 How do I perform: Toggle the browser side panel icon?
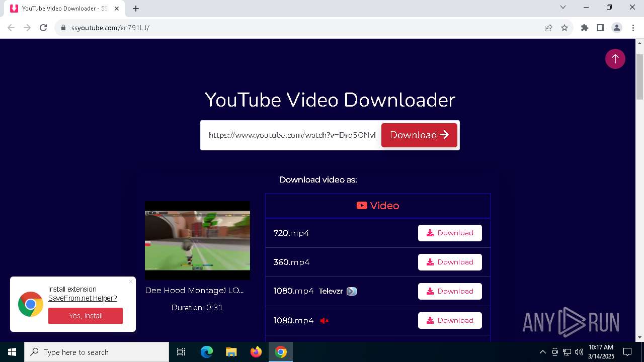(x=601, y=28)
